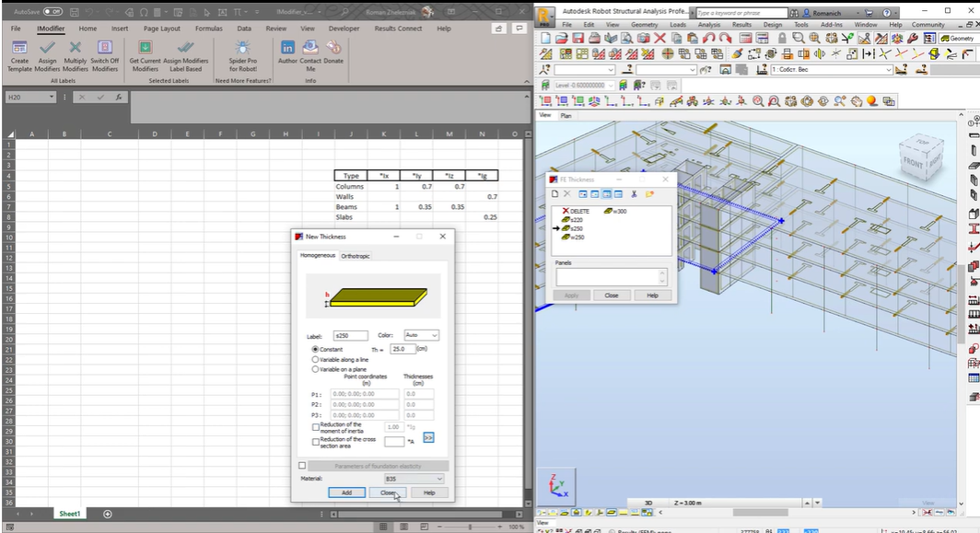The image size is (980, 533).
Task: Click Add in New Thickness dialog
Action: coord(347,492)
